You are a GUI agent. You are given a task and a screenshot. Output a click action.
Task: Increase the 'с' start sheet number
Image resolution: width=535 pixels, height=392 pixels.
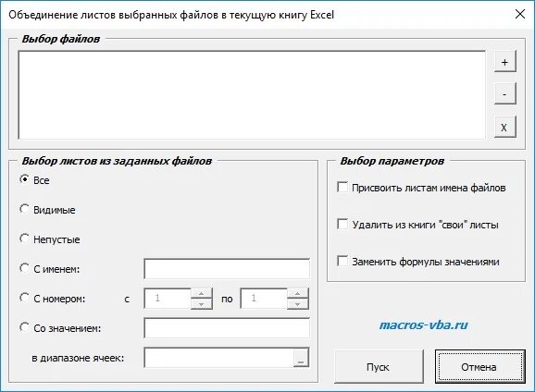(201, 293)
